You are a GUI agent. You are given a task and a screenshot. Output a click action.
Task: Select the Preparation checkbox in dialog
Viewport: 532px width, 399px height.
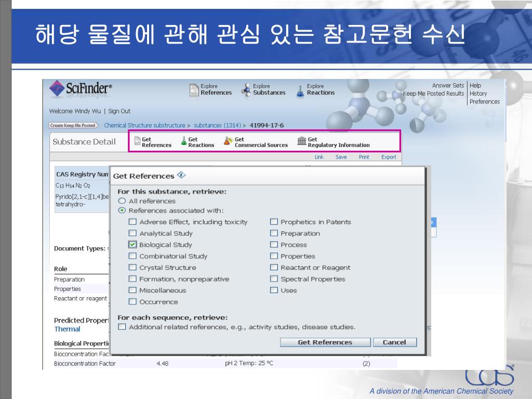coord(274,233)
